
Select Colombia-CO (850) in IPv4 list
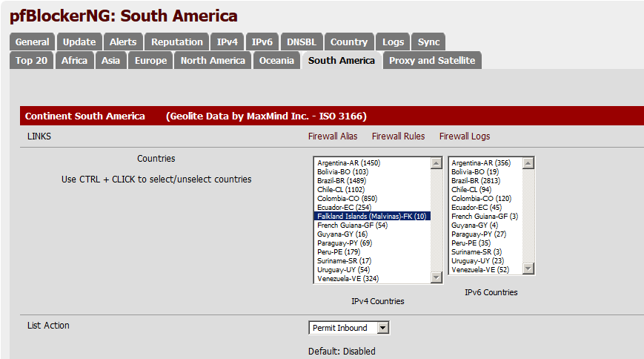[x=372, y=199]
